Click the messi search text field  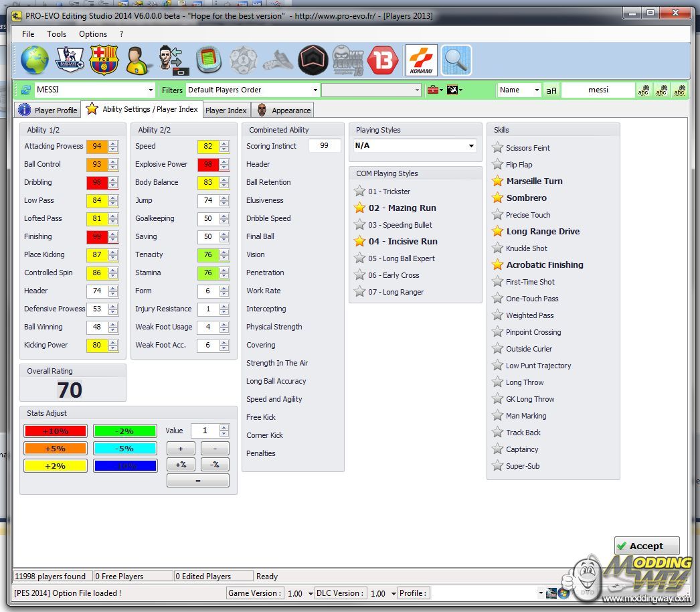tap(598, 90)
